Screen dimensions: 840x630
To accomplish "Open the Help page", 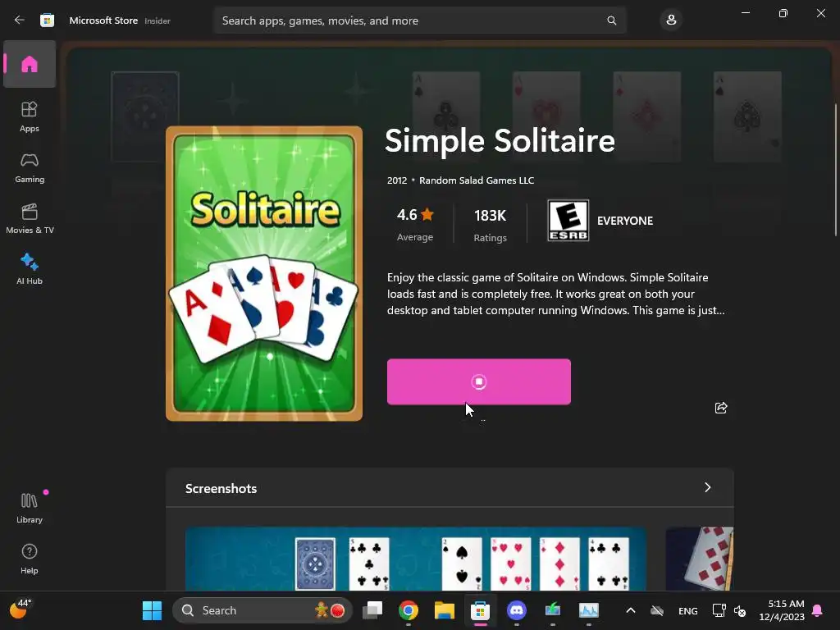I will pos(30,559).
